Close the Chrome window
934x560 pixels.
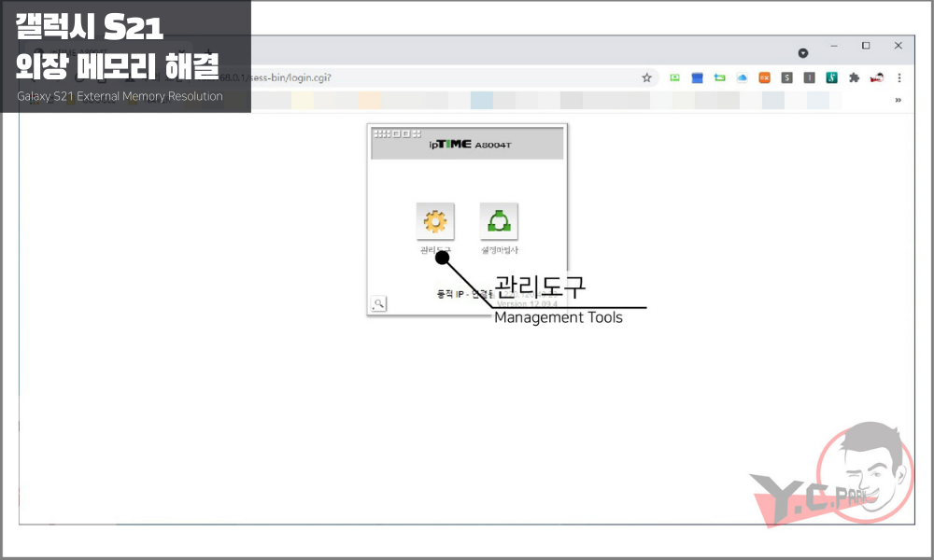point(899,46)
